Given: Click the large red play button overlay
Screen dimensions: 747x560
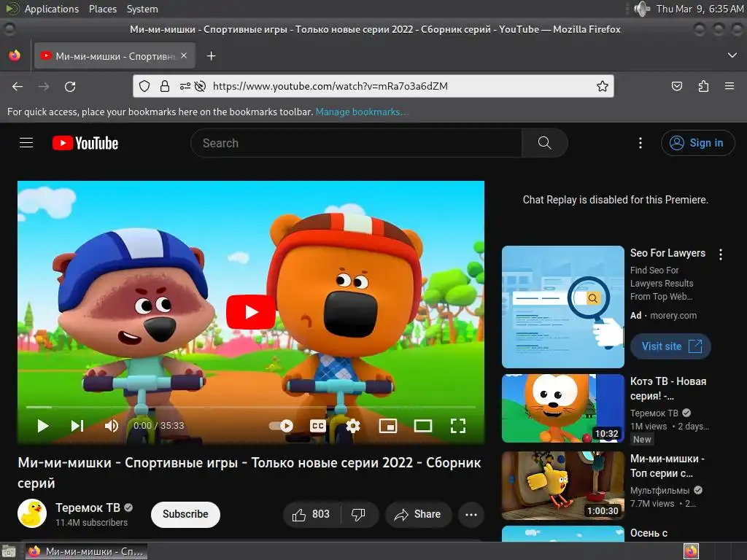Looking at the screenshot, I should click(251, 312).
